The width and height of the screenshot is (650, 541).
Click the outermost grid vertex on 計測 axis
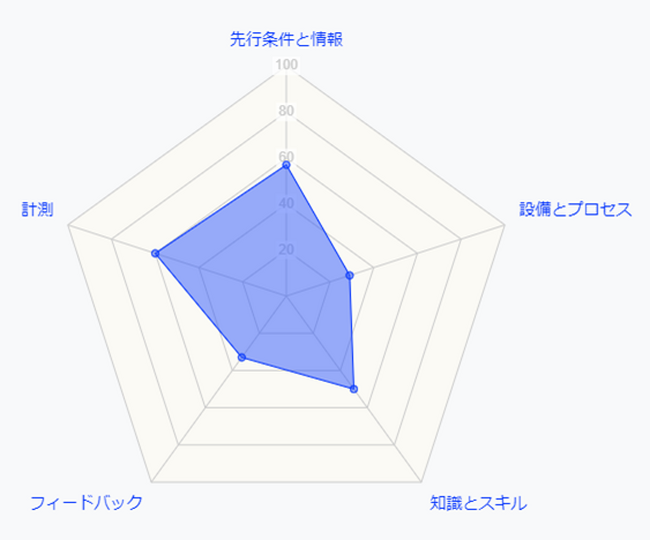(68, 225)
